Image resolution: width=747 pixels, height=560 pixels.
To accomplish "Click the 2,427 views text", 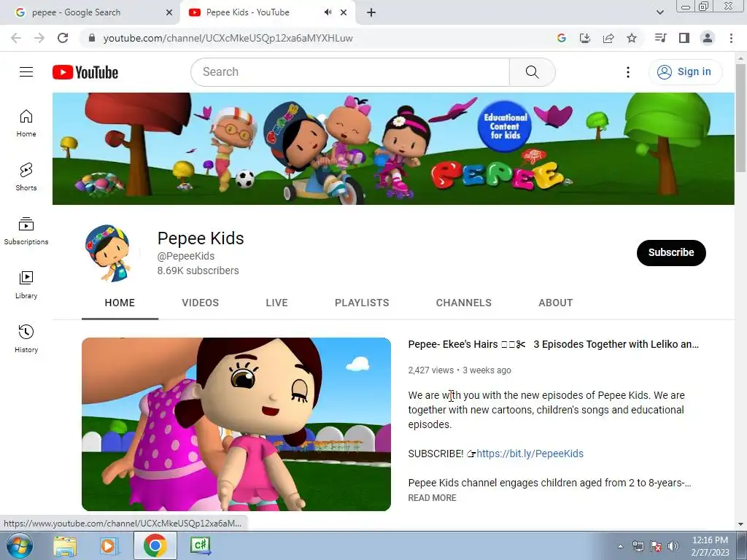I will click(430, 370).
